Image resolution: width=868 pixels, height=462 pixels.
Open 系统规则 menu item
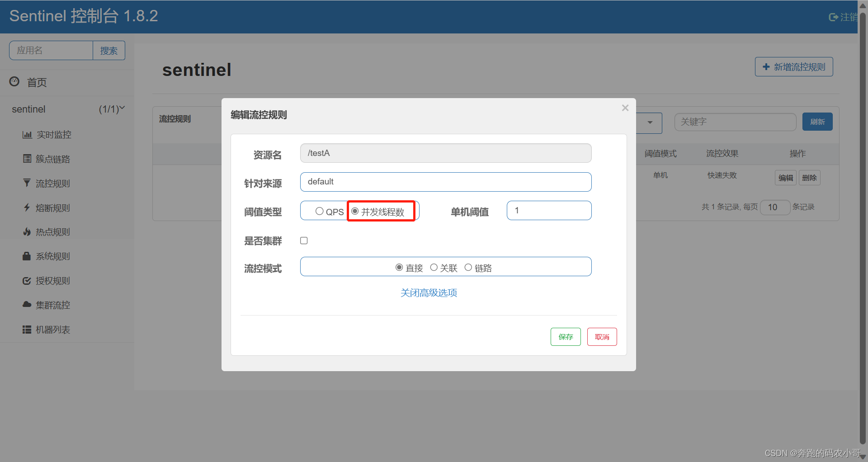click(x=53, y=256)
